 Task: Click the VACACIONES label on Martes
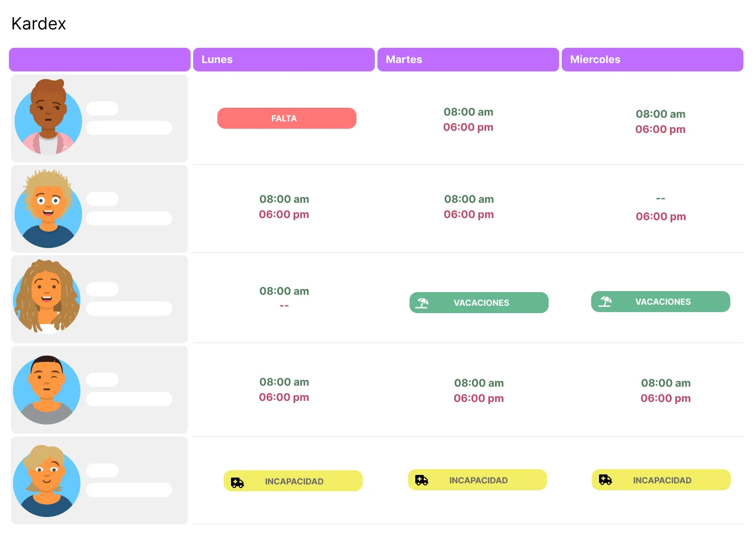coord(481,303)
